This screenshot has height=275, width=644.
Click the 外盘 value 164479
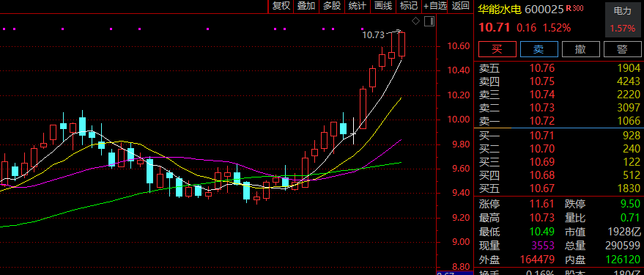[537, 260]
